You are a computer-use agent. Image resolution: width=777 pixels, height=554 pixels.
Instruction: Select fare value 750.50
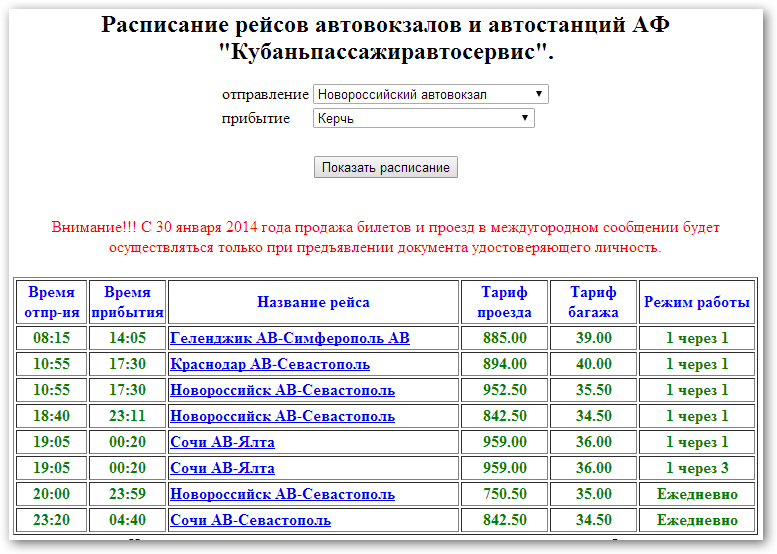click(504, 494)
